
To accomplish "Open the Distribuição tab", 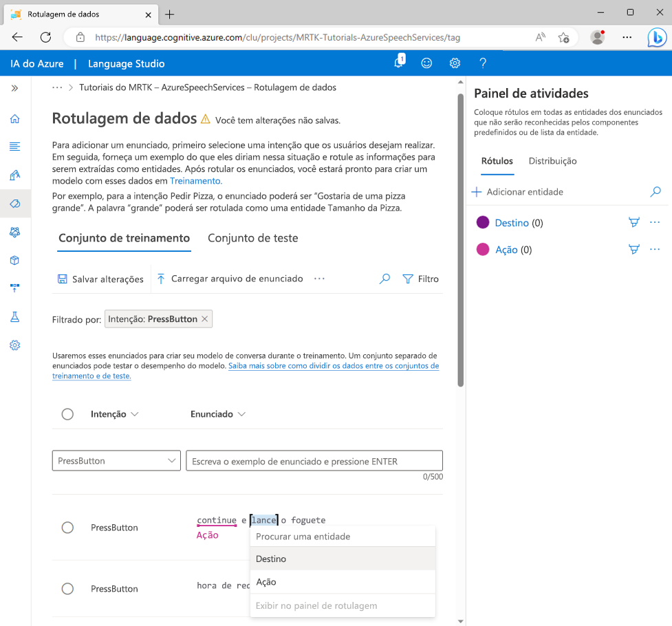I will tap(552, 161).
